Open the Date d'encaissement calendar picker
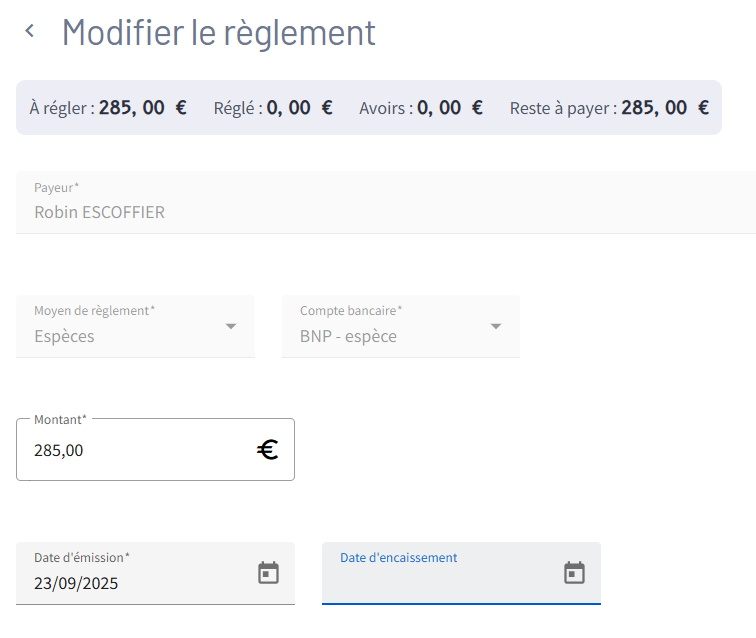 574,573
